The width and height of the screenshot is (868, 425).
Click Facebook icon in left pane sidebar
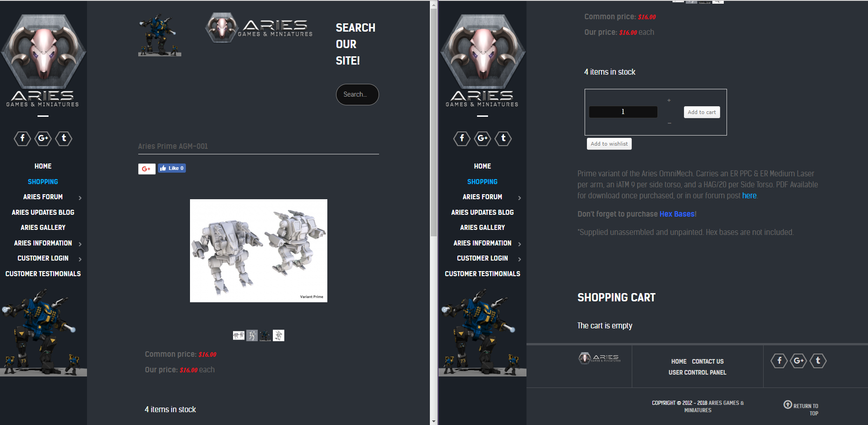[22, 138]
